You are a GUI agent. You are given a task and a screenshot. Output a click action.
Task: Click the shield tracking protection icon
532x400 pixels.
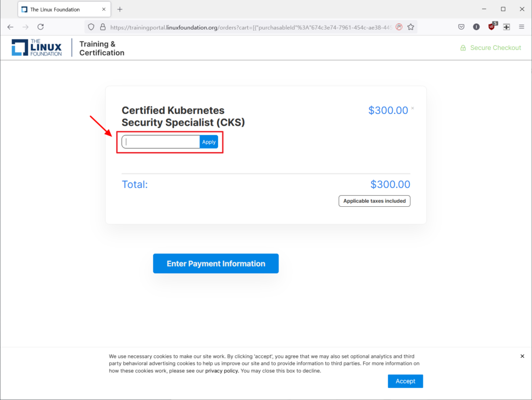[91, 27]
